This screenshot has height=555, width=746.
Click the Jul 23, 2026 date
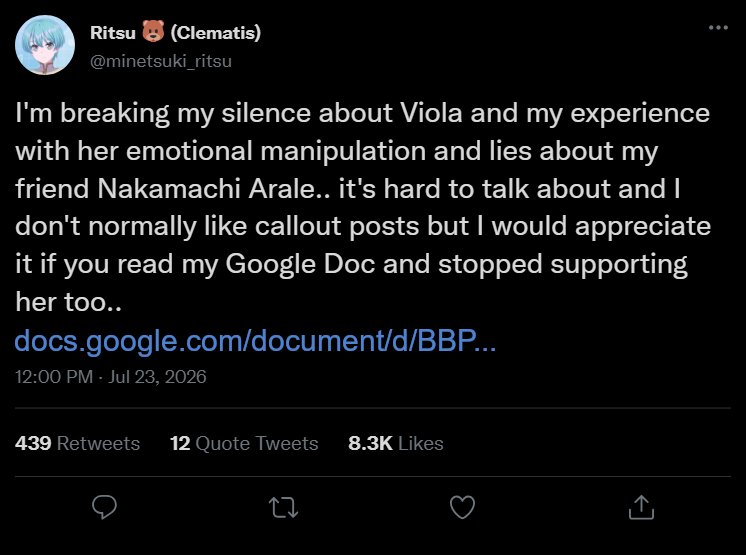[157, 377]
